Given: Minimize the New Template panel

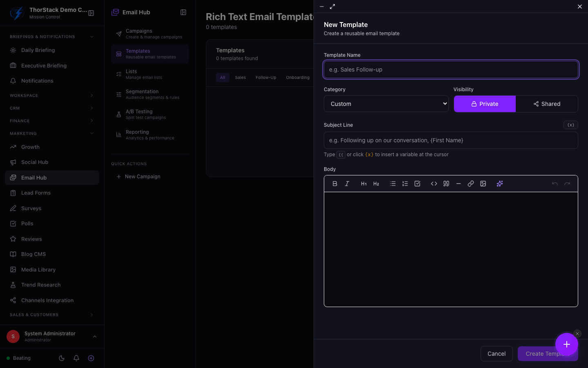Looking at the screenshot, I should [x=322, y=7].
